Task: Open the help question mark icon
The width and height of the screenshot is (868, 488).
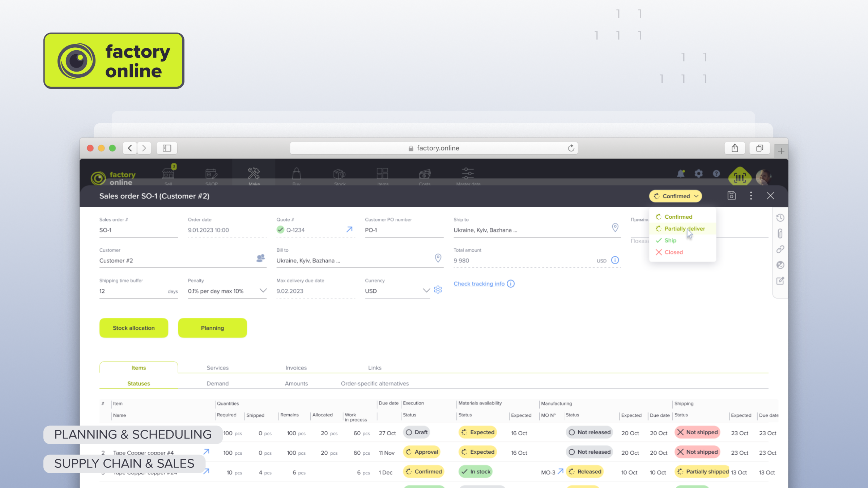Action: click(716, 174)
